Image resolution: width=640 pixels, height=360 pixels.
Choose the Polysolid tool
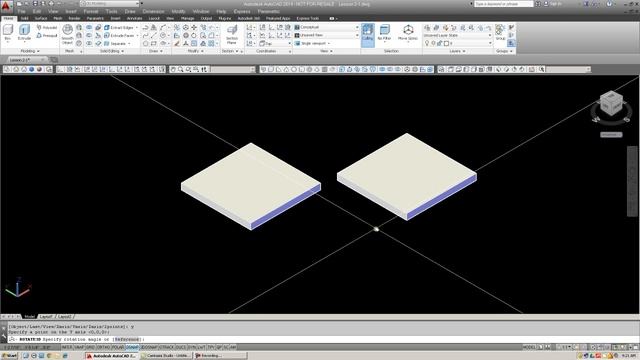47,27
